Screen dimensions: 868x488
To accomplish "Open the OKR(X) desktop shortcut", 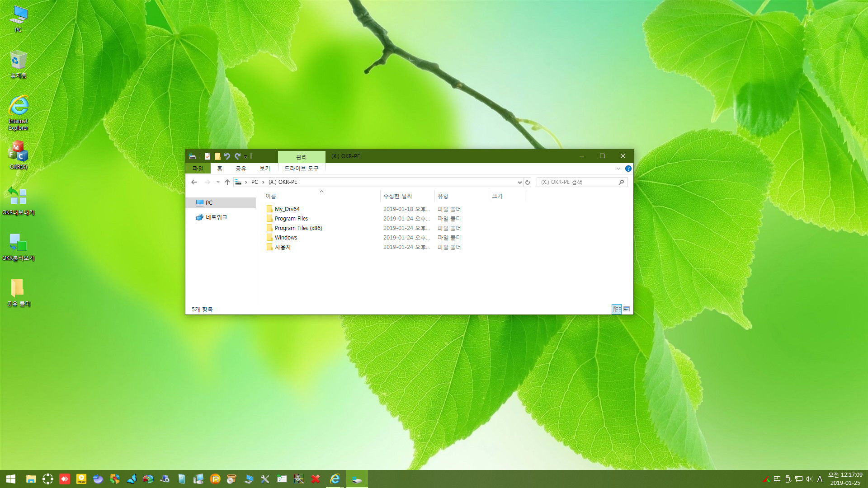I will click(18, 155).
